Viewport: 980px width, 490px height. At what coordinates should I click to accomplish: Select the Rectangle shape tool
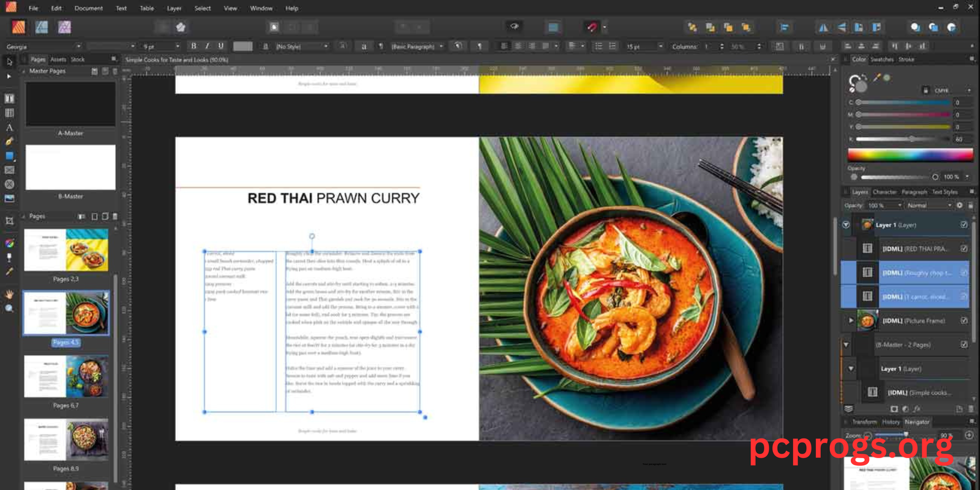[x=9, y=156]
